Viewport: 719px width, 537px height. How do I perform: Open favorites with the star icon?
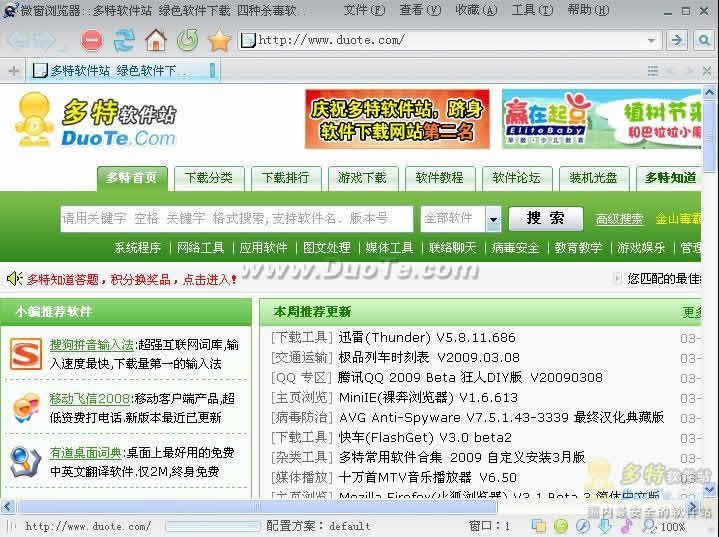pyautogui.click(x=219, y=41)
